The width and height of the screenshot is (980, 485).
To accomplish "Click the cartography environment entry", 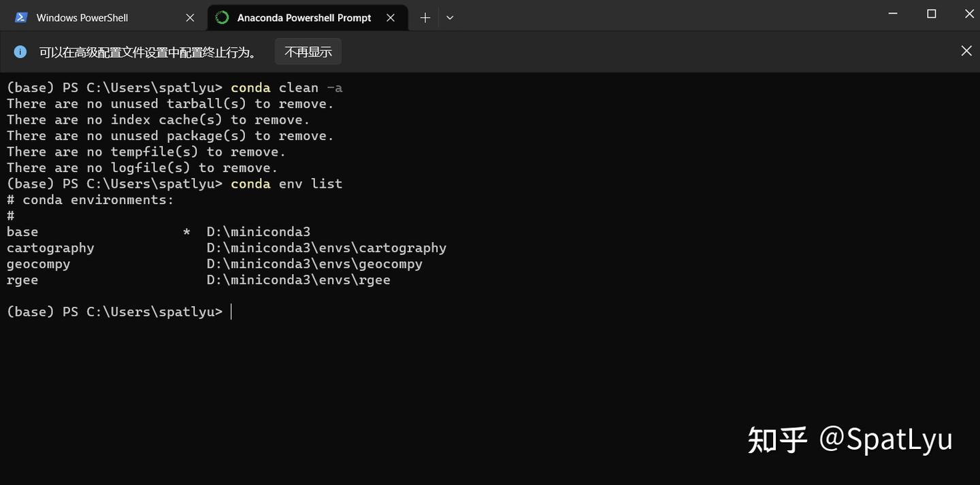I will click(x=50, y=246).
